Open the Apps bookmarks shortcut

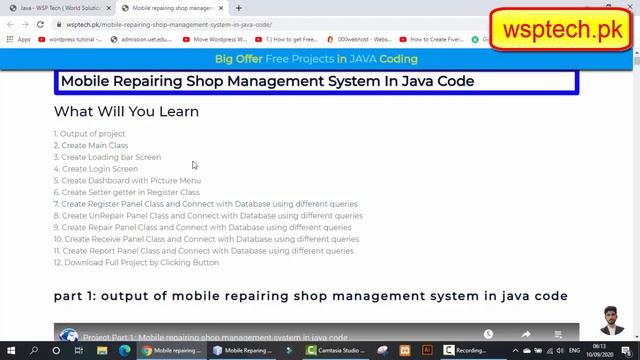tap(18, 39)
